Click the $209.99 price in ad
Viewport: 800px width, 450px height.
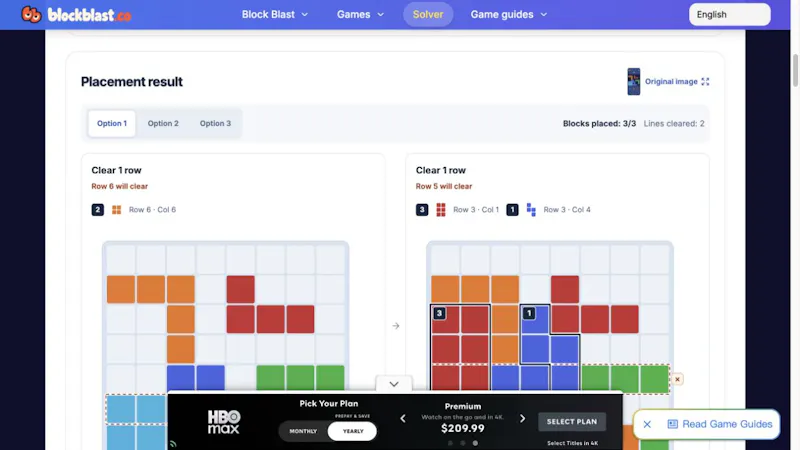[x=463, y=429]
